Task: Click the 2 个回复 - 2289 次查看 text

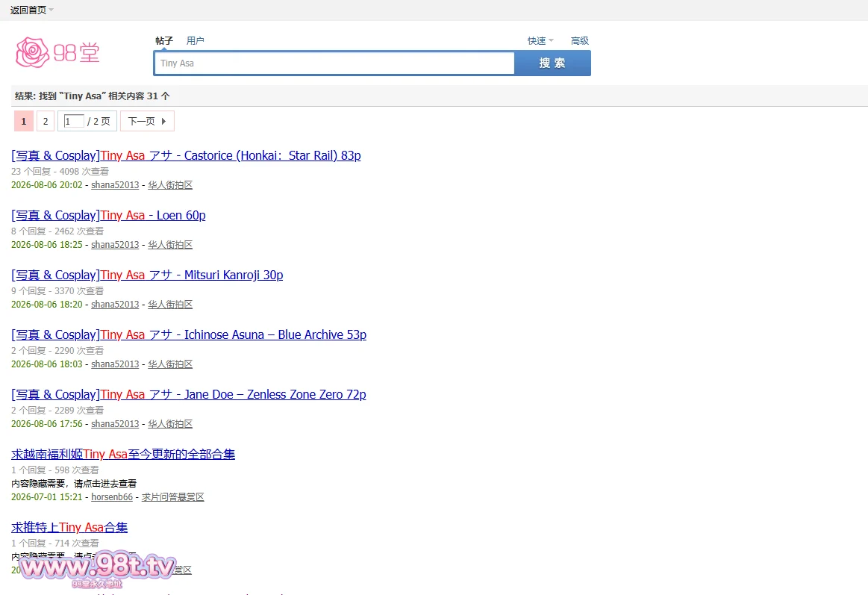Action: pyautogui.click(x=57, y=411)
